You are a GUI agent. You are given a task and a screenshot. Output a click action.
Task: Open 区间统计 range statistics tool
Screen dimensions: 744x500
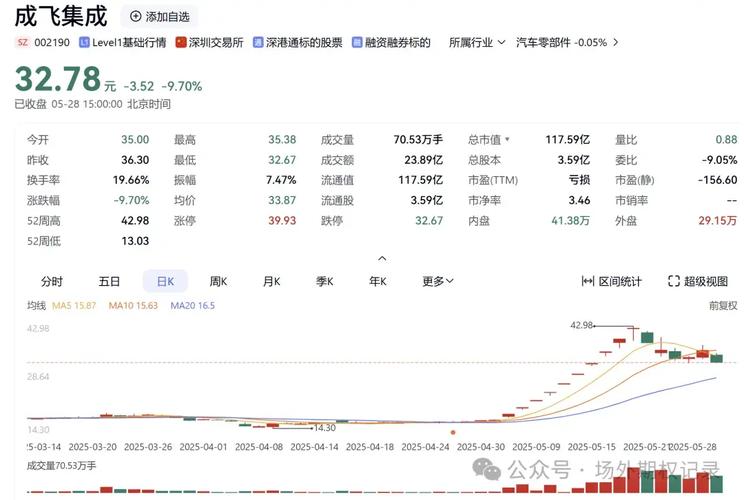612,281
